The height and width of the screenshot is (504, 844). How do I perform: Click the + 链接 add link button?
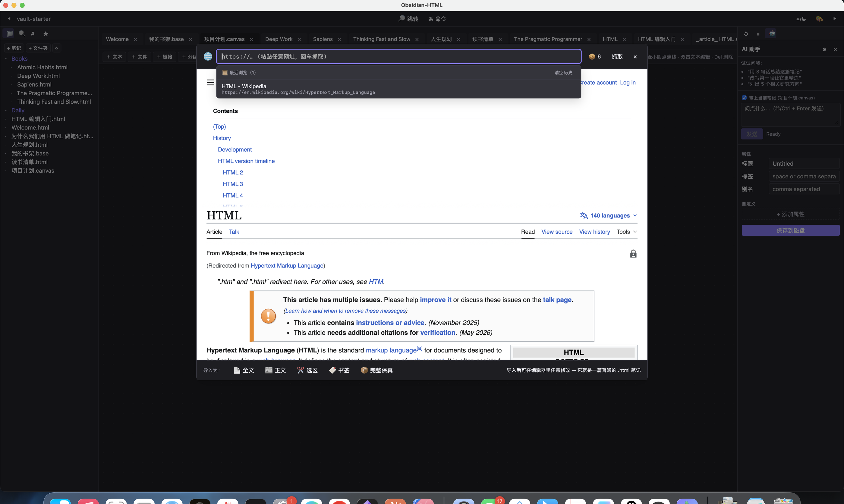pyautogui.click(x=165, y=57)
